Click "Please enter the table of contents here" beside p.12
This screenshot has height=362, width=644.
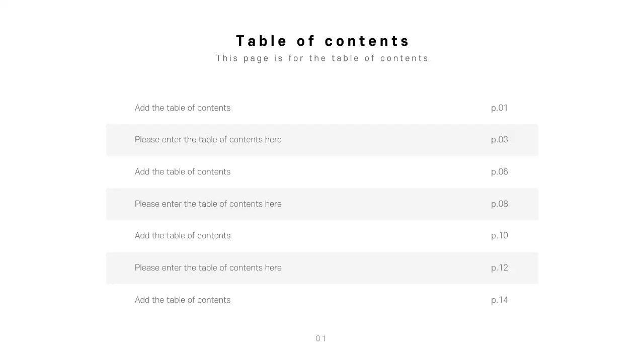coord(208,268)
